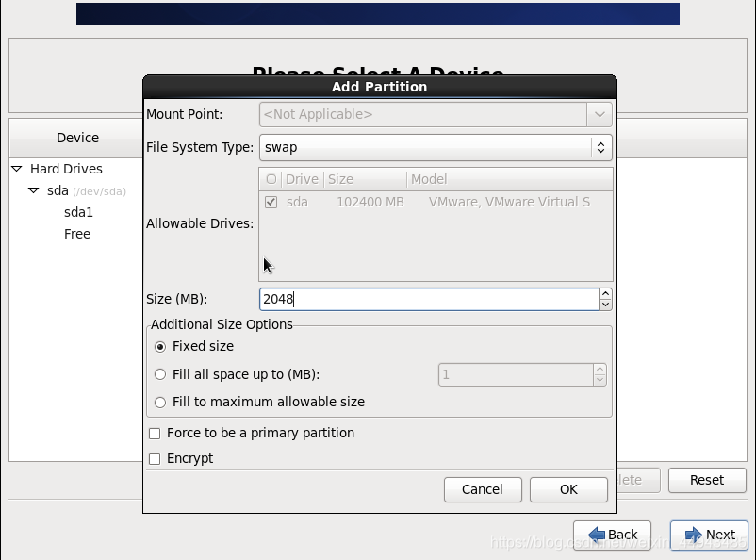The image size is (756, 560).
Task: Click the radio column header in Allowable Drives
Action: (x=271, y=179)
